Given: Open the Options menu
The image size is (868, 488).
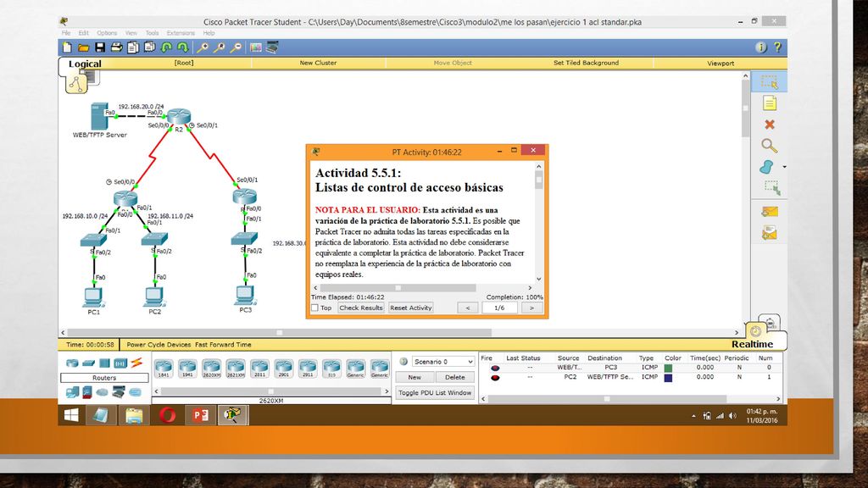Looking at the screenshot, I should pyautogui.click(x=107, y=33).
